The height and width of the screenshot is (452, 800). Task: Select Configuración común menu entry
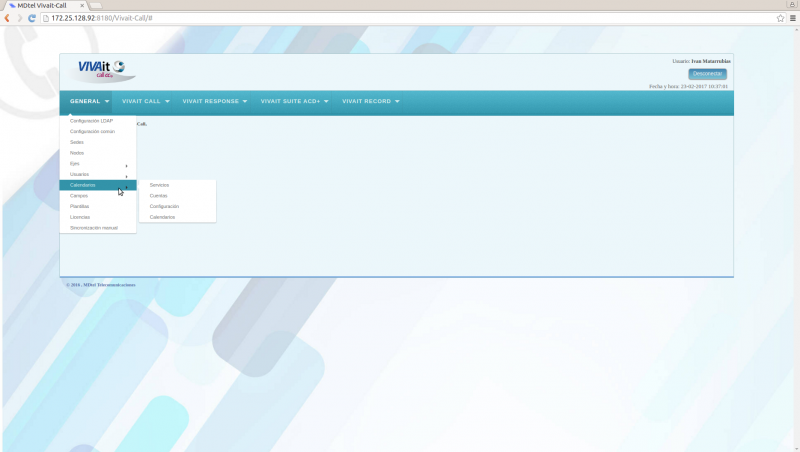(98, 132)
